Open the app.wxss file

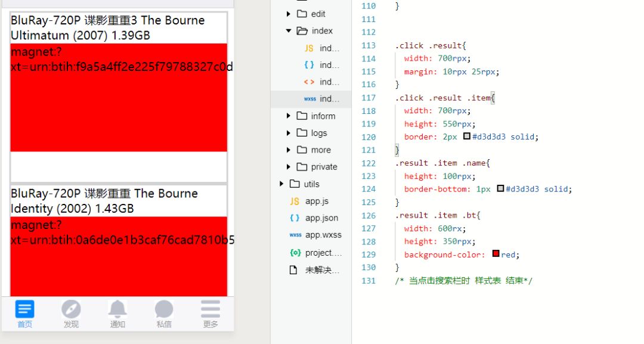point(323,235)
